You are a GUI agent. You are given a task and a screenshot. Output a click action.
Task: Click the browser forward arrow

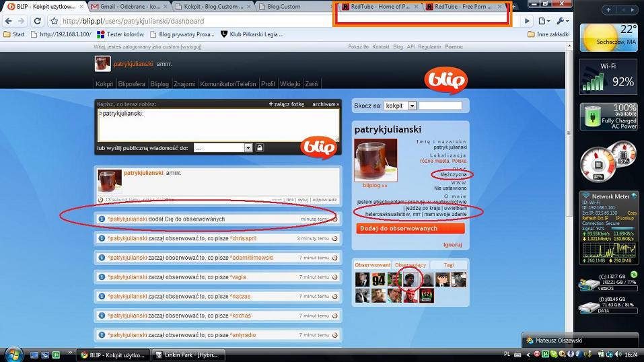[x=22, y=21]
